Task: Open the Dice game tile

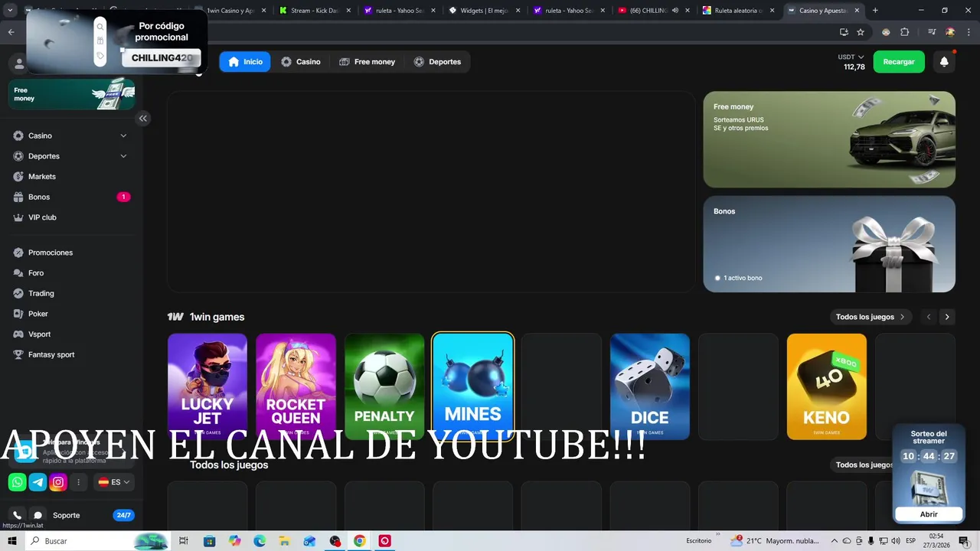Action: tap(650, 386)
